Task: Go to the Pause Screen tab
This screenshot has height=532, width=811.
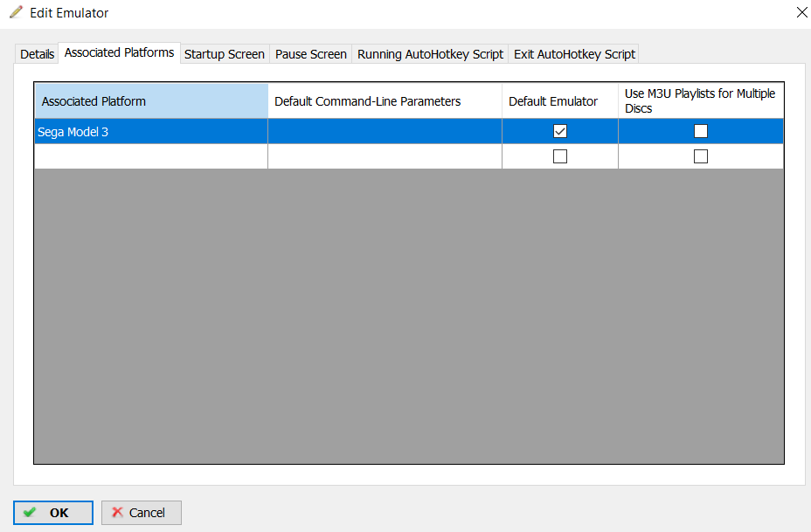Action: point(310,54)
